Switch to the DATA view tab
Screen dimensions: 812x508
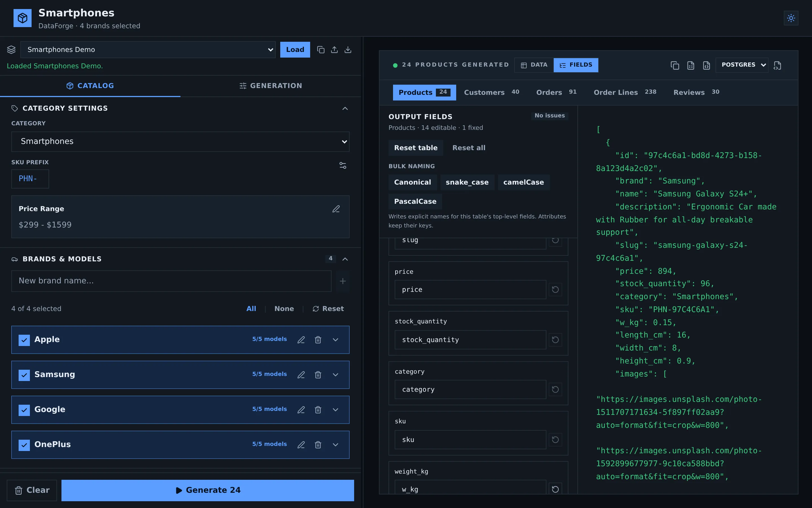534,65
